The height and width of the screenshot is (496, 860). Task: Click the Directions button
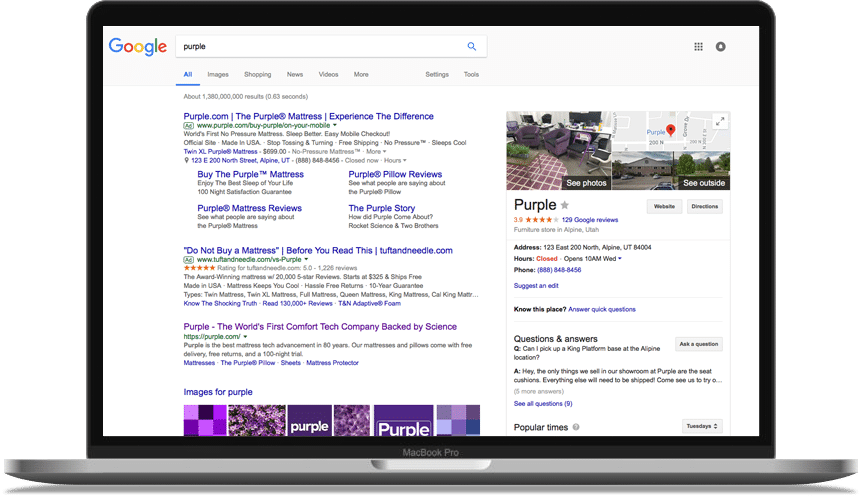point(705,206)
